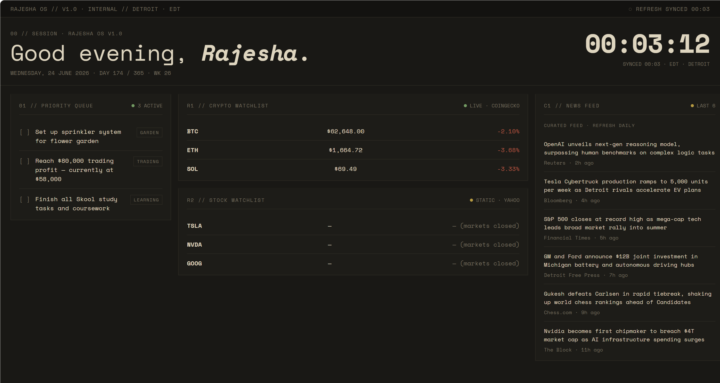
Task: Click the Refresh Synced indicator icon
Action: tap(630, 9)
